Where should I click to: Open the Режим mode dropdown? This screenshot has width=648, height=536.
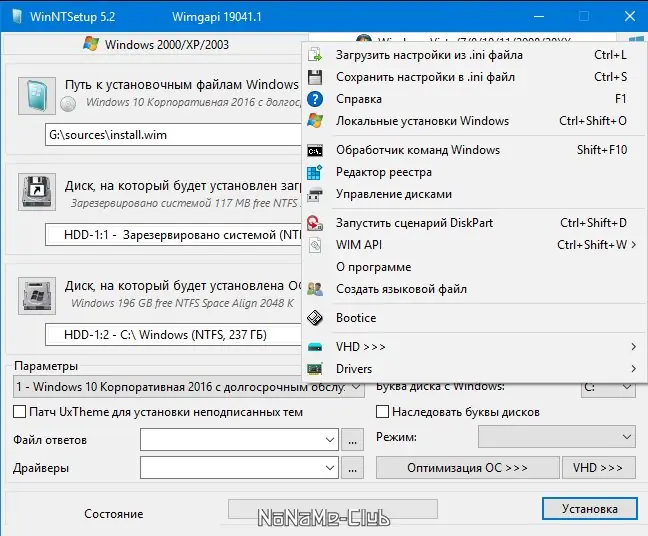(557, 436)
